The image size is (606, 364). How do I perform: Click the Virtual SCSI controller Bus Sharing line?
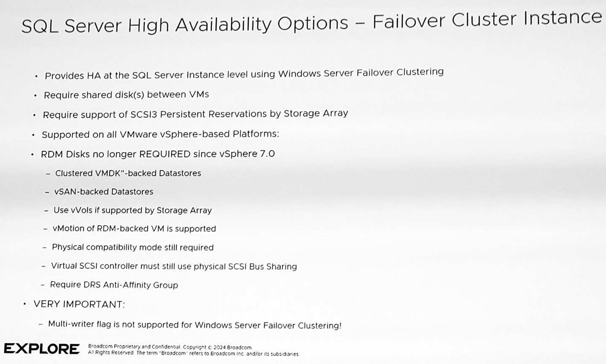(174, 266)
